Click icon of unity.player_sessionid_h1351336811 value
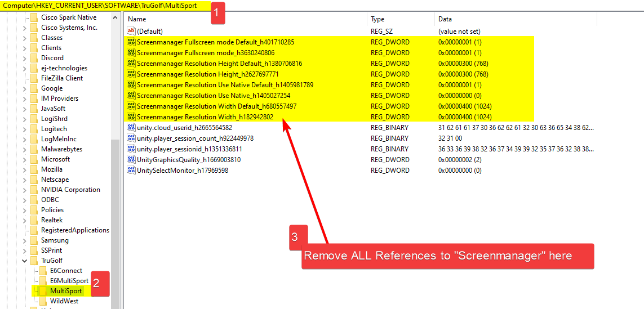This screenshot has width=644, height=309. 131,149
